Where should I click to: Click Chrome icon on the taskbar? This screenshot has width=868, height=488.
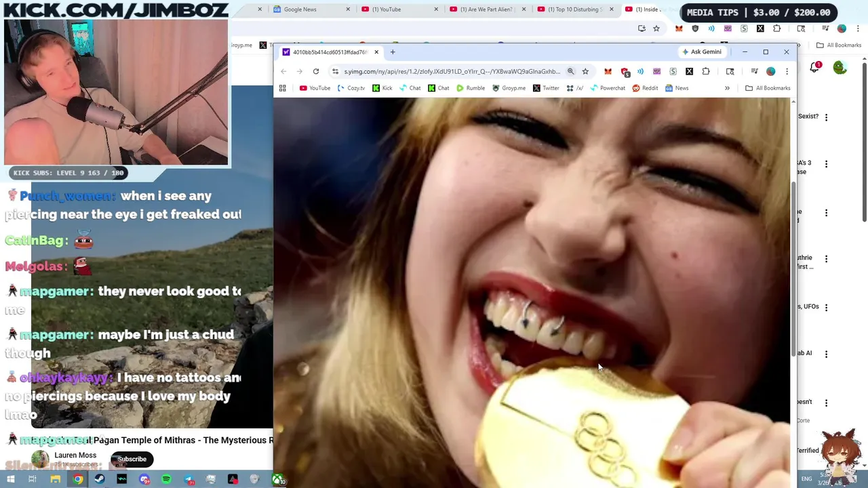click(x=78, y=480)
